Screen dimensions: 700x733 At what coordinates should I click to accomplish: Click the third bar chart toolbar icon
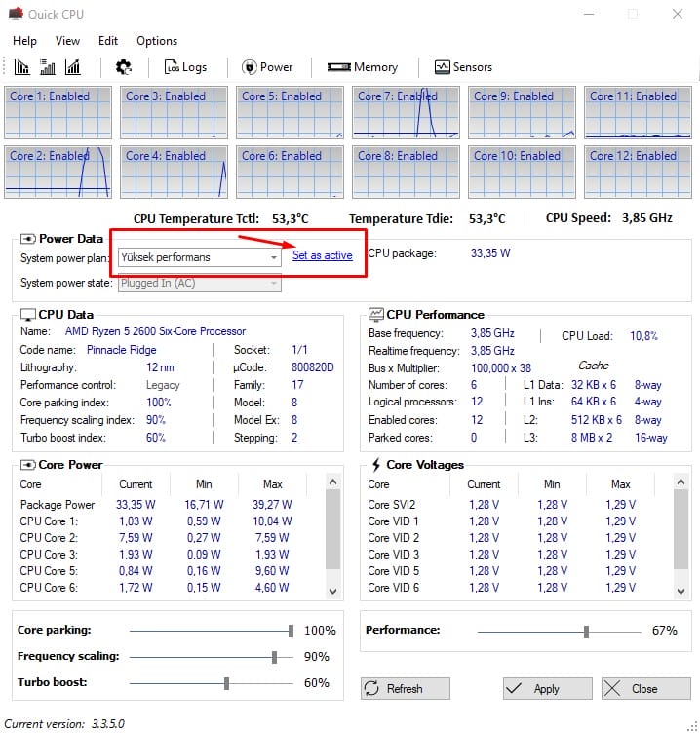(72, 67)
